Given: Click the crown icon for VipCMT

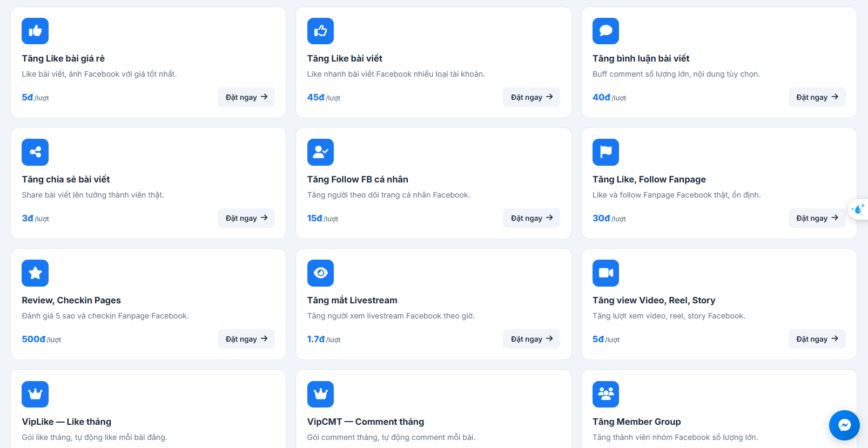Looking at the screenshot, I should coord(320,394).
